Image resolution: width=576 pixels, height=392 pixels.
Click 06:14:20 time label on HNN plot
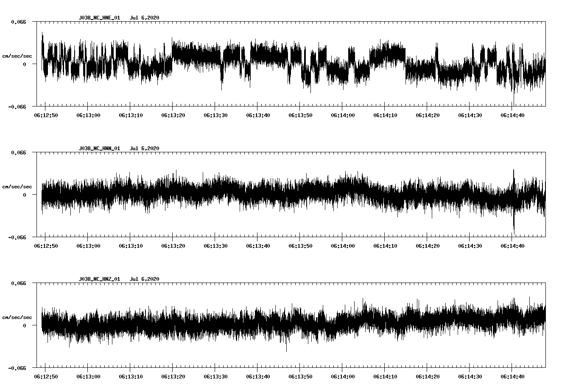(x=427, y=246)
